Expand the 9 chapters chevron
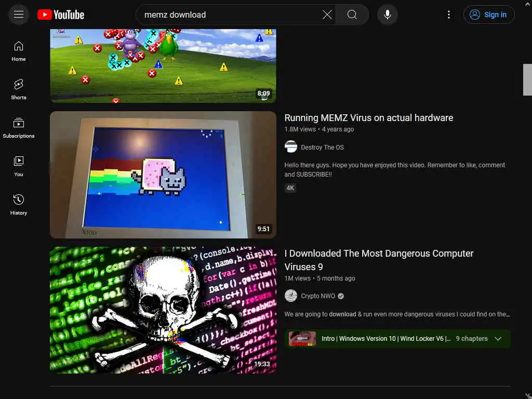 [x=498, y=339]
